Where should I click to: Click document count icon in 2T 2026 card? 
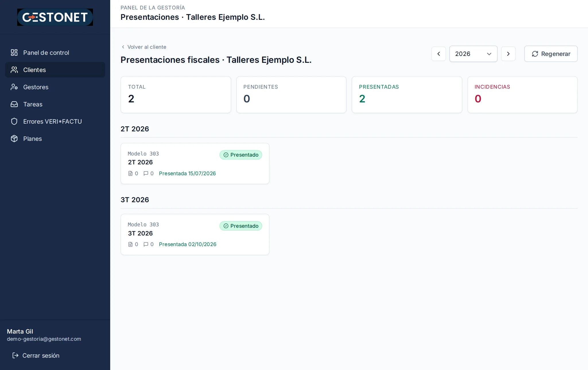pos(130,173)
